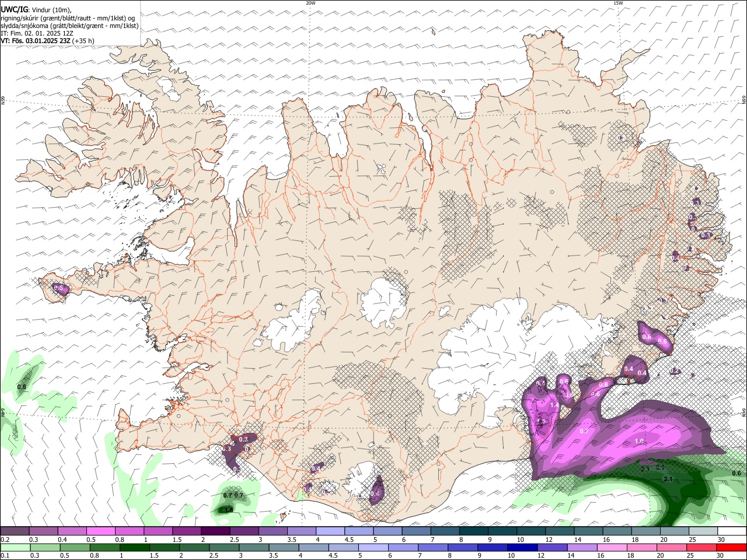Click the '0.1' label on the rain scale
The width and height of the screenshot is (747, 560).
coord(5,556)
